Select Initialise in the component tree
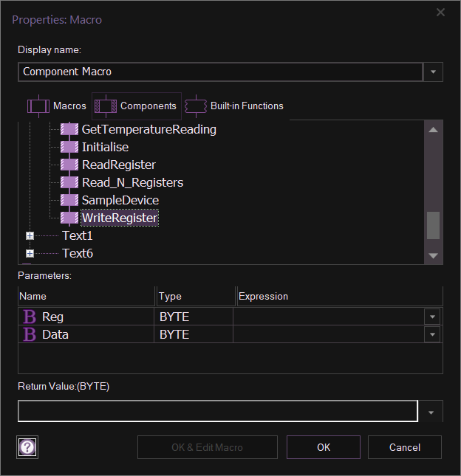461x476 pixels. click(105, 147)
